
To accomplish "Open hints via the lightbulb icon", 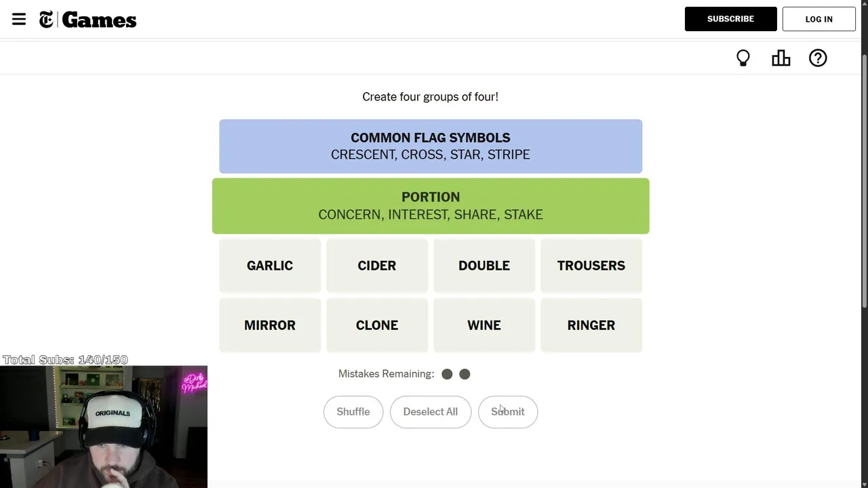I will coord(743,58).
